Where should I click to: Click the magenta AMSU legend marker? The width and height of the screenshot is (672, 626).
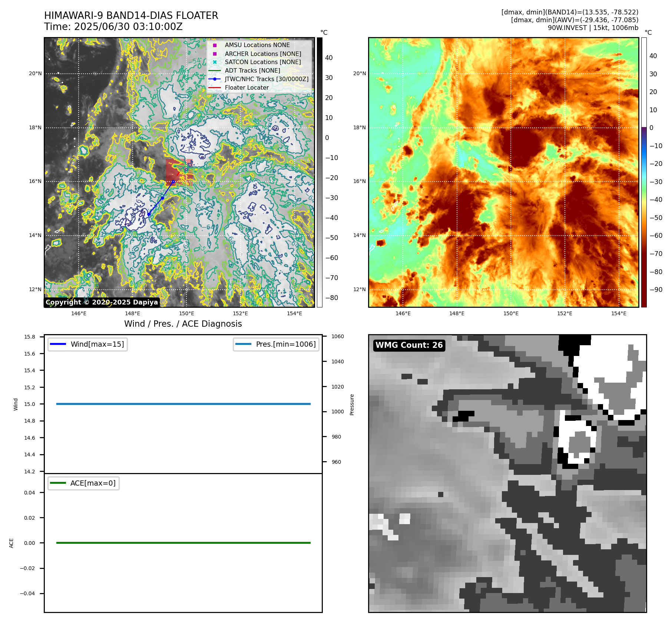point(215,45)
